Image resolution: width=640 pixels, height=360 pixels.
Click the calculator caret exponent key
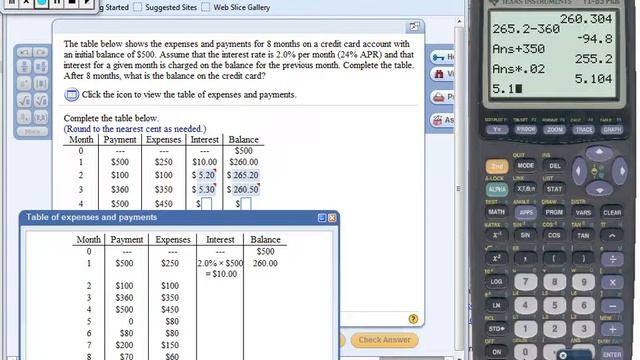coord(612,236)
